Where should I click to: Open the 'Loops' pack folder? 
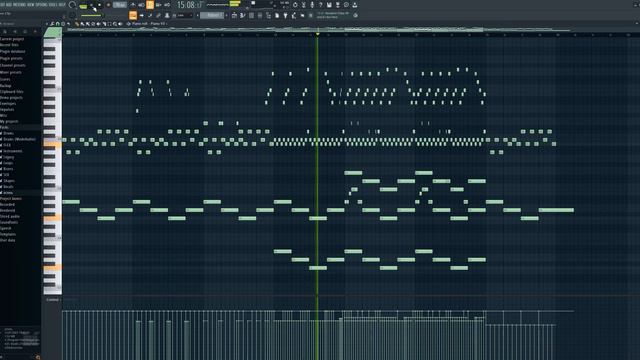pyautogui.click(x=8, y=163)
